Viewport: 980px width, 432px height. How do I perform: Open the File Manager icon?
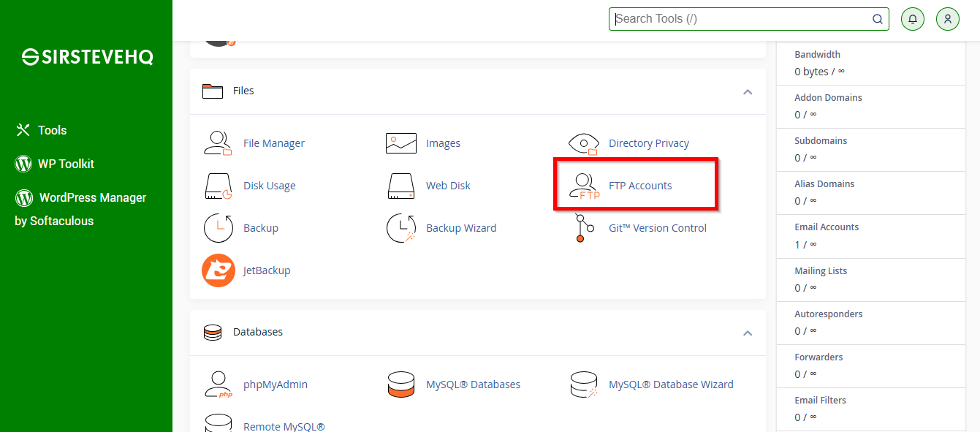click(x=218, y=143)
